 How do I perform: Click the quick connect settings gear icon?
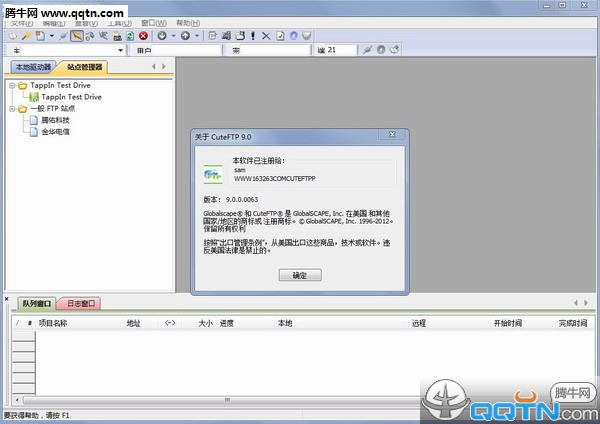[381, 50]
